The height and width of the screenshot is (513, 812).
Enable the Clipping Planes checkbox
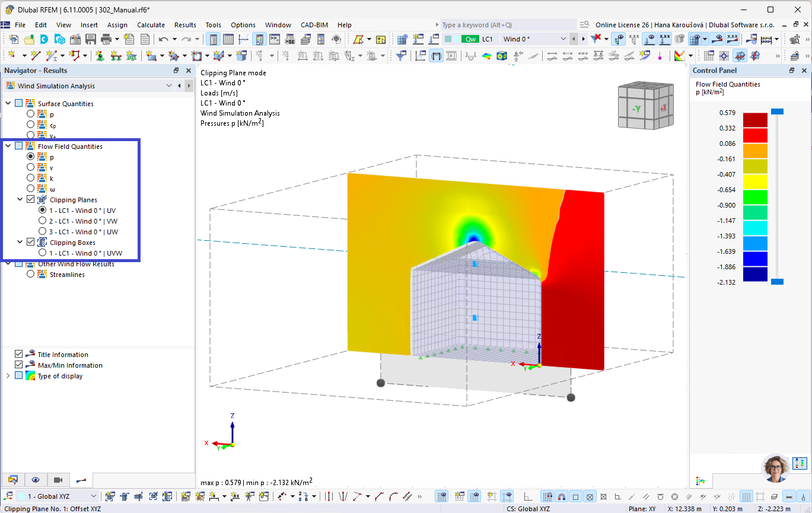[x=30, y=199]
